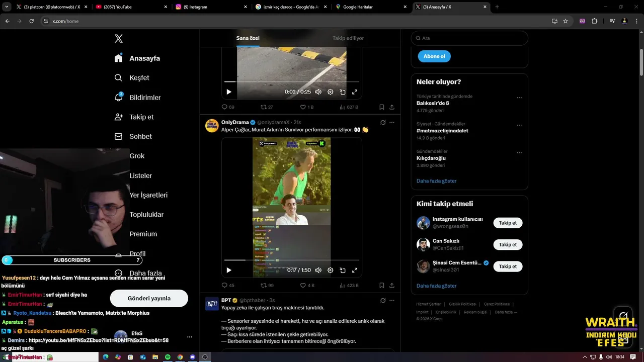Switch to Instagram browser tab
Viewport: 644px width, 362px height.
(211, 7)
